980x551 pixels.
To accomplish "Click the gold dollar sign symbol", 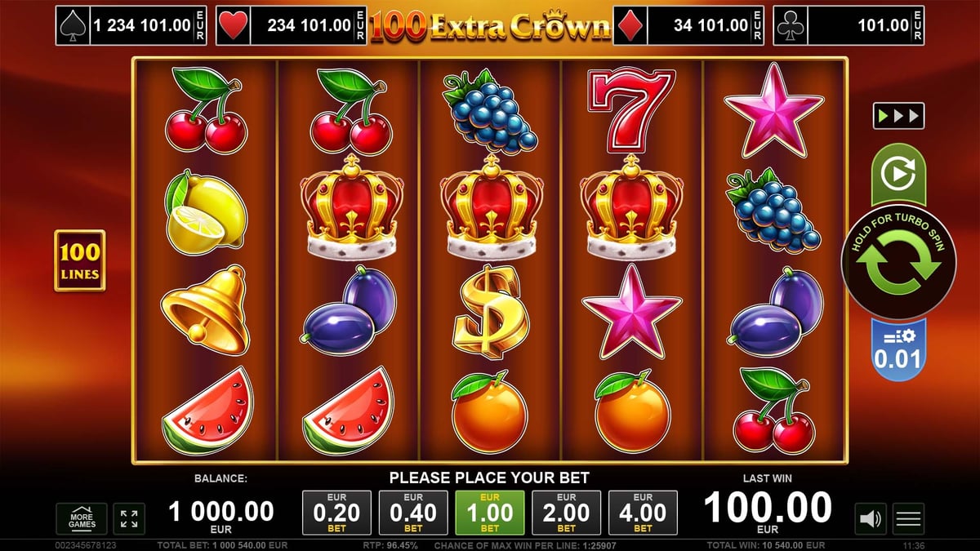I will point(490,312).
